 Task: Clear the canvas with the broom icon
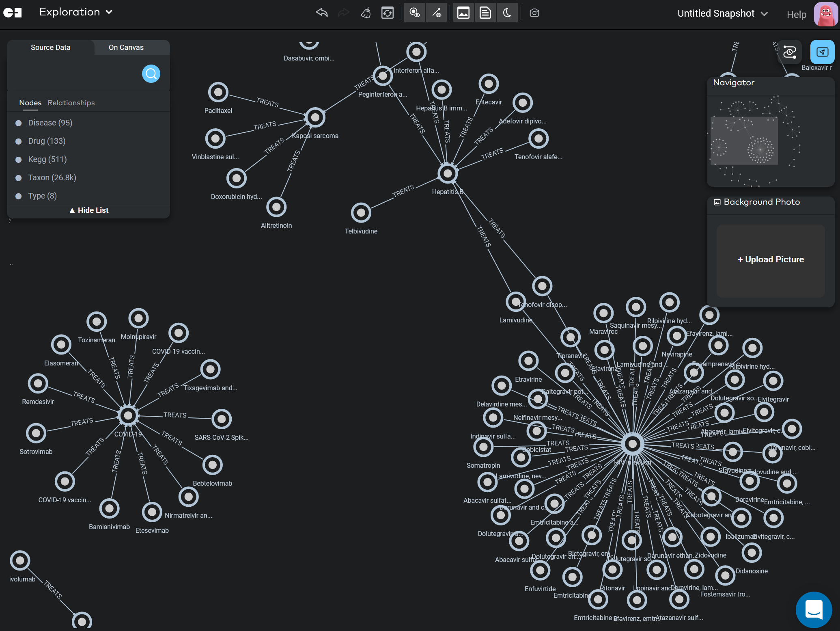[x=366, y=13]
